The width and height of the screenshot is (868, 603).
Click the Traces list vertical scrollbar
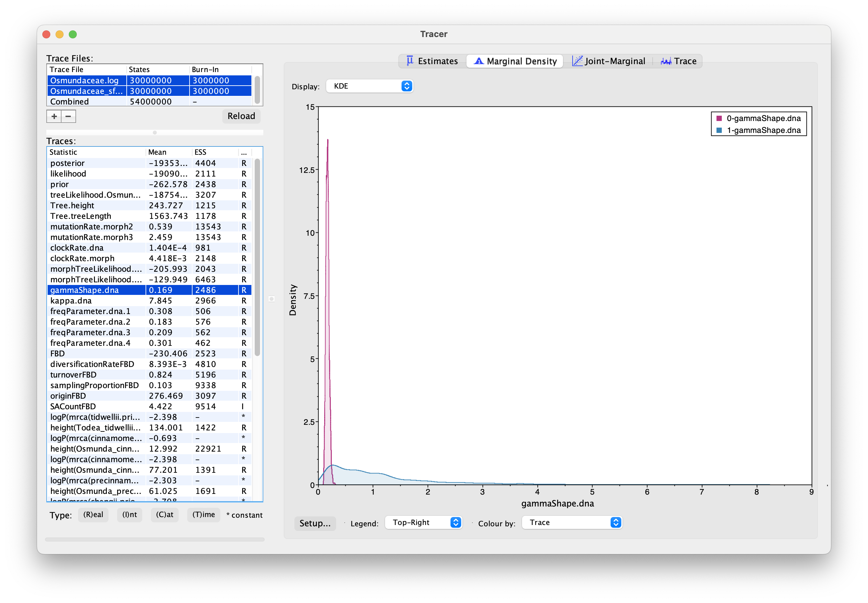[x=257, y=257]
